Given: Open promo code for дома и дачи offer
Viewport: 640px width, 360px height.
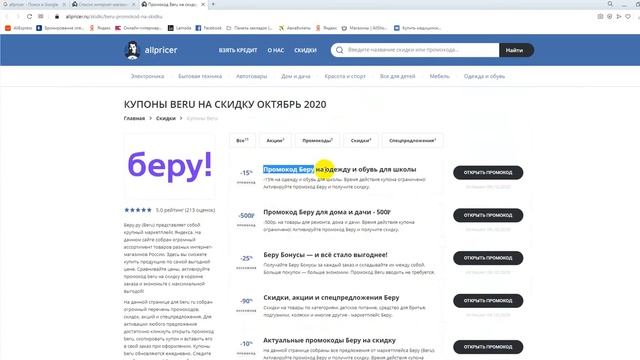Looking at the screenshot, I should (488, 215).
